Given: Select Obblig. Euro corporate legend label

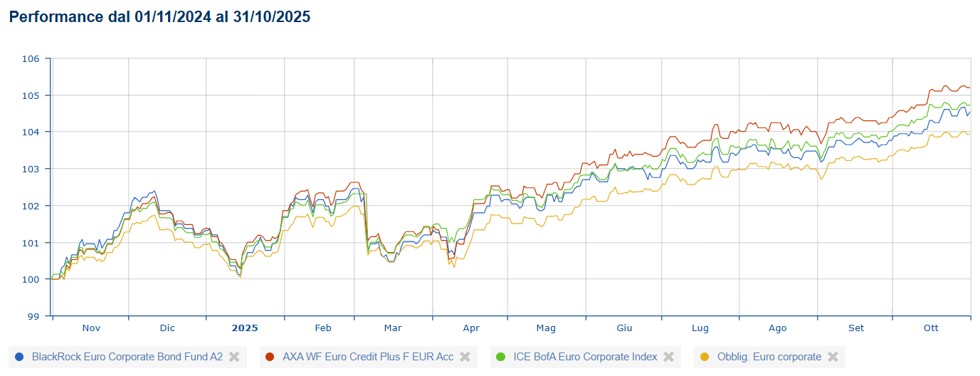Looking at the screenshot, I should (x=769, y=357).
